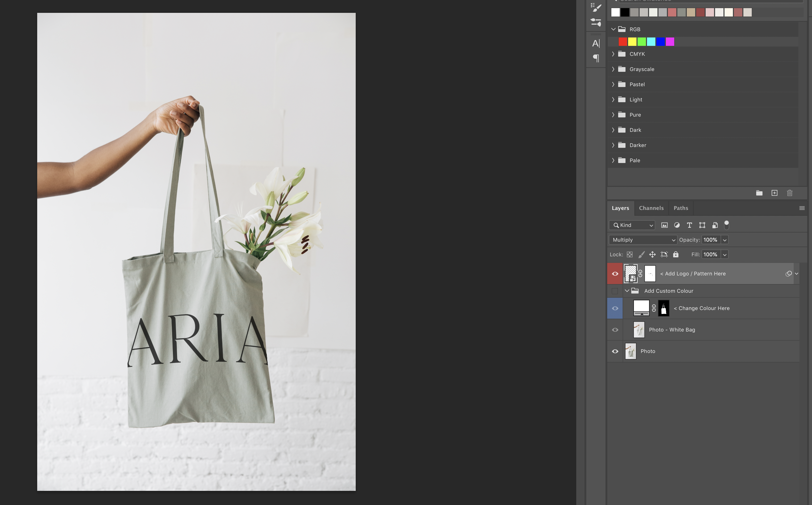Open the Brush Settings panel icon
The width and height of the screenshot is (812, 505).
click(x=596, y=7)
